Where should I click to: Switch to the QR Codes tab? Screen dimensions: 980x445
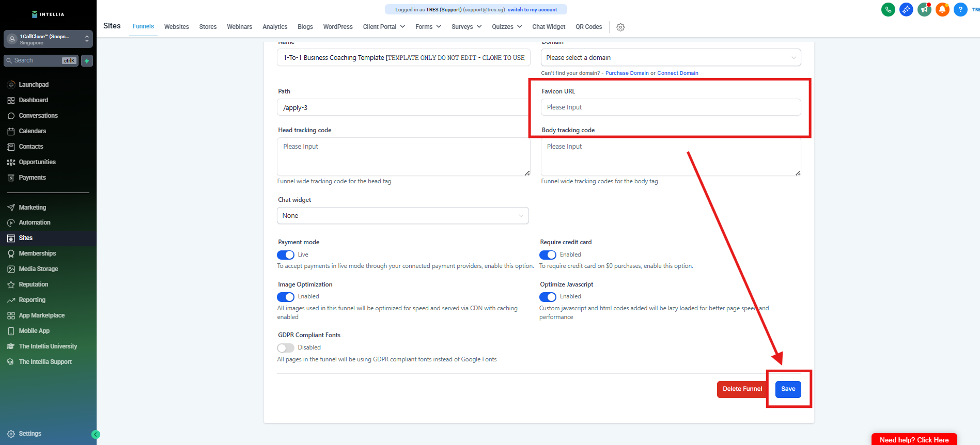tap(589, 27)
